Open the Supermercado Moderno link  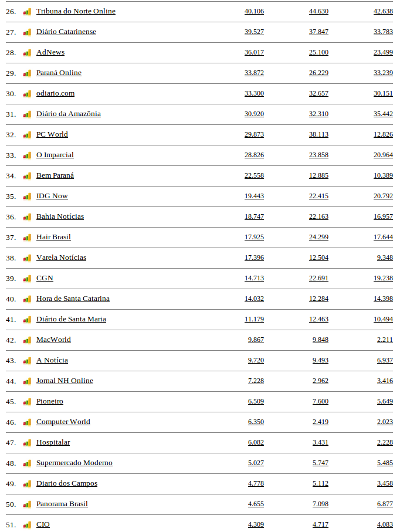click(x=74, y=463)
